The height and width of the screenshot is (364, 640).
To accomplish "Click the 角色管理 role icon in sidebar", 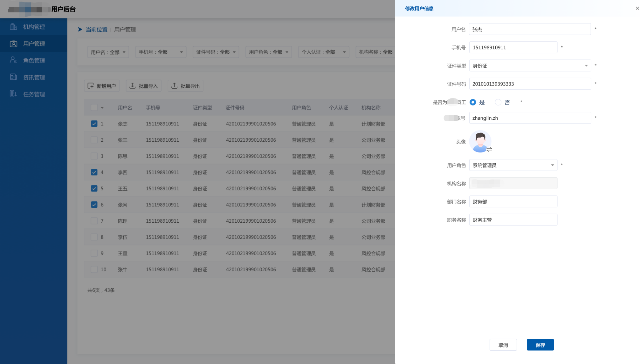I will 13,60.
